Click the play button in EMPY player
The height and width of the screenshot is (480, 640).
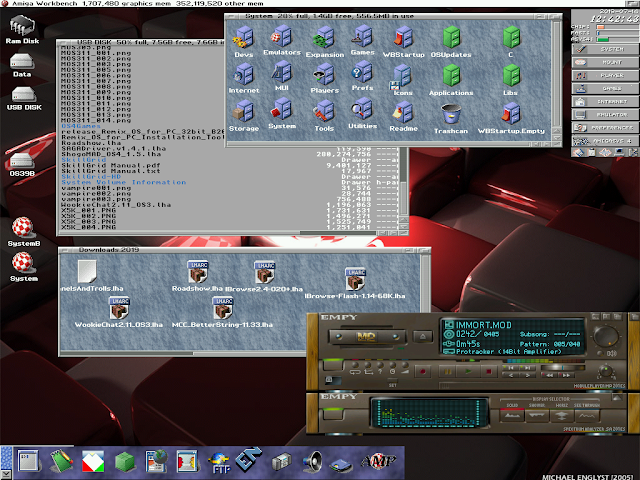469,371
